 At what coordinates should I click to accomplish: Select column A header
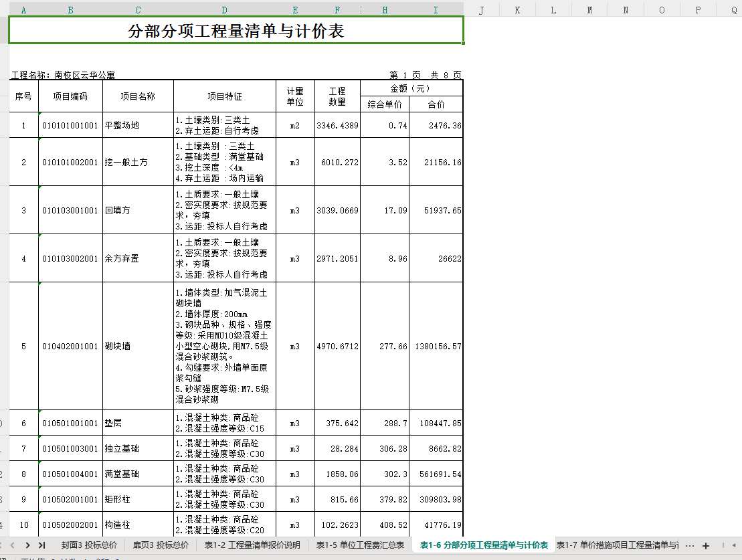[x=23, y=10]
